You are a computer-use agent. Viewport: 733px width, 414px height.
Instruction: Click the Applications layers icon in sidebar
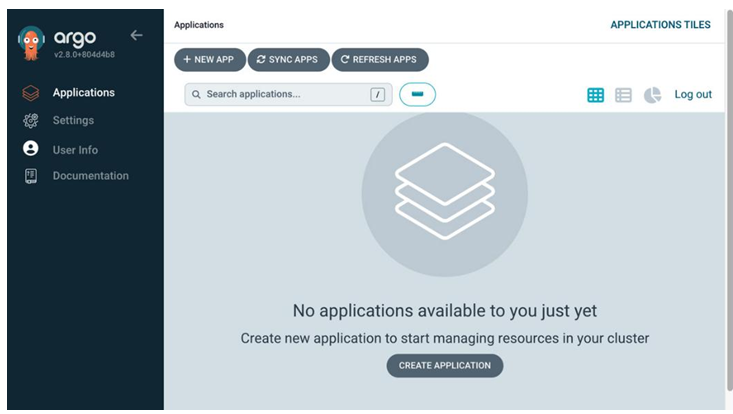point(31,93)
